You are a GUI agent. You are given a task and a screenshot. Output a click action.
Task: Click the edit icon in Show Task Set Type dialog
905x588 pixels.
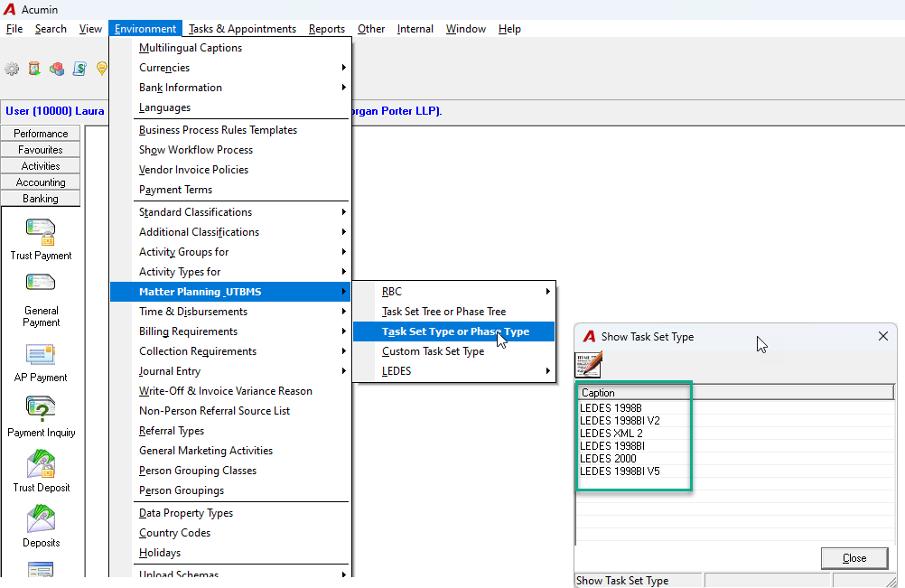589,365
